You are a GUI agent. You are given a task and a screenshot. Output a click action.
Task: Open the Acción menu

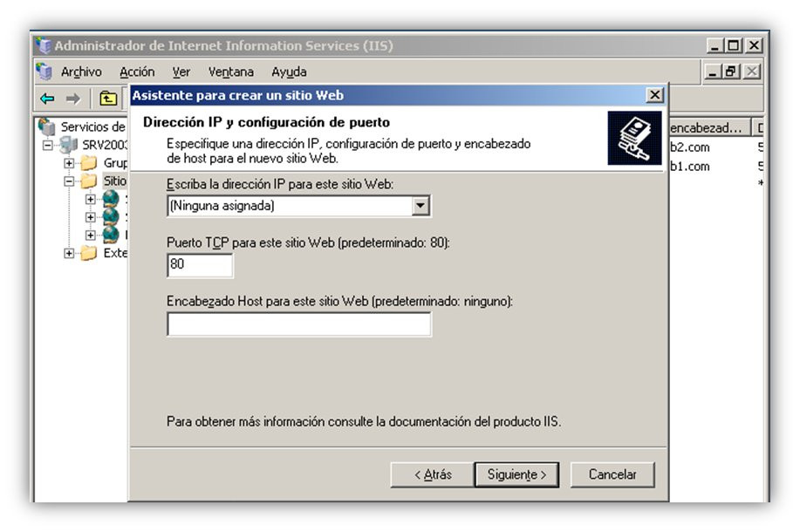point(137,72)
